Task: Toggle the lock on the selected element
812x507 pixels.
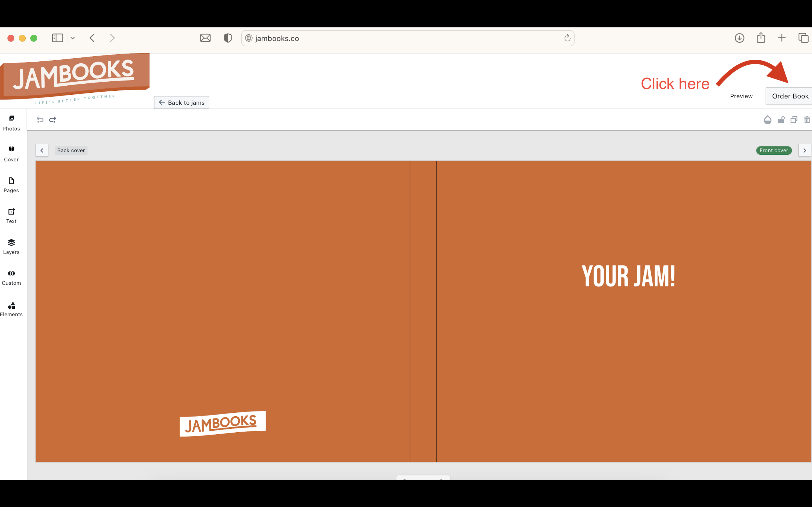Action: [781, 120]
